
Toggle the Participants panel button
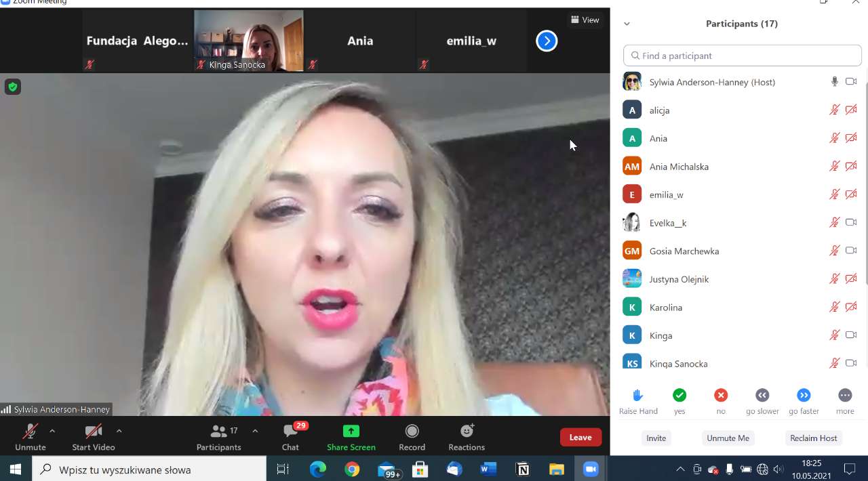(219, 432)
